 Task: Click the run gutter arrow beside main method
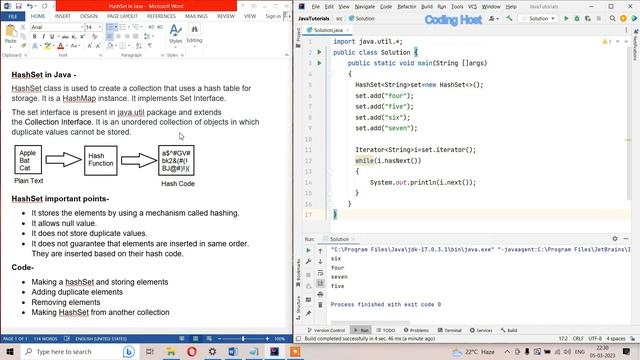coord(320,63)
